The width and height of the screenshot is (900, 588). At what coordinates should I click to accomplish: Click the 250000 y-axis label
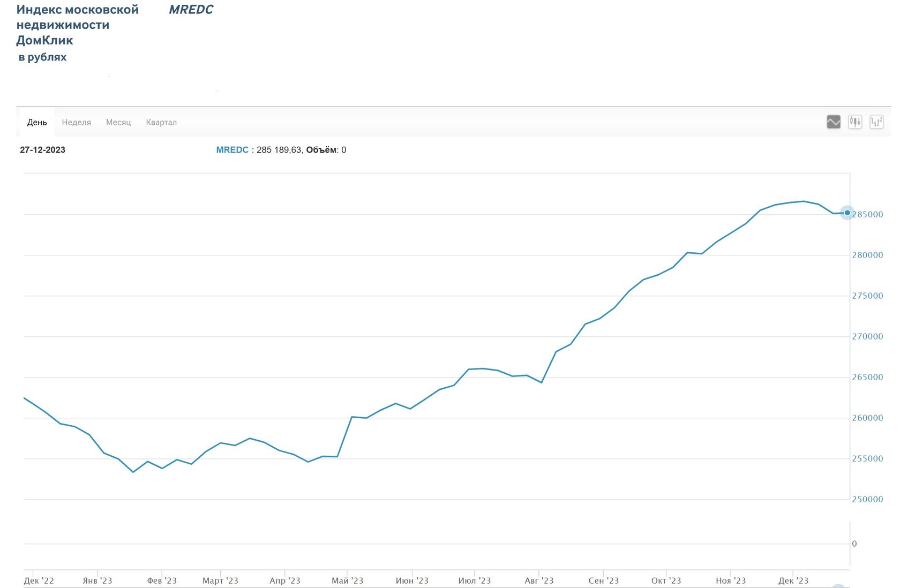[867, 499]
